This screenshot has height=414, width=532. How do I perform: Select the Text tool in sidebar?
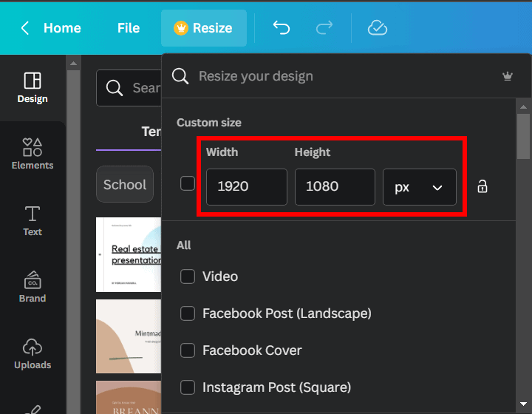[33, 220]
